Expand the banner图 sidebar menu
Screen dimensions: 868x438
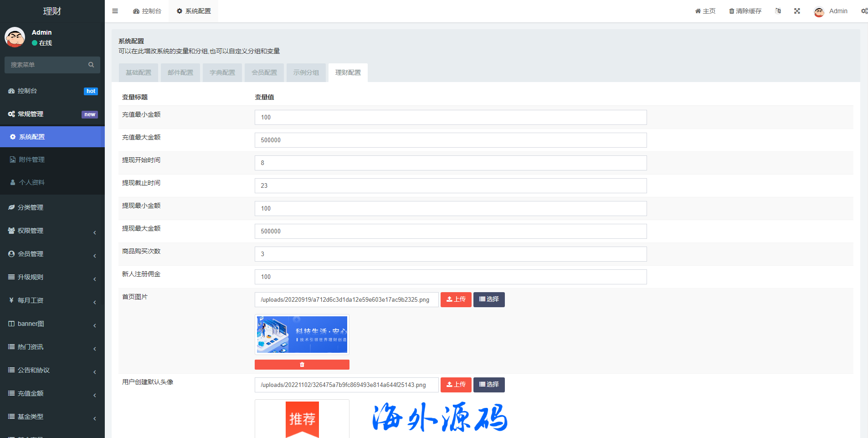pyautogui.click(x=52, y=324)
